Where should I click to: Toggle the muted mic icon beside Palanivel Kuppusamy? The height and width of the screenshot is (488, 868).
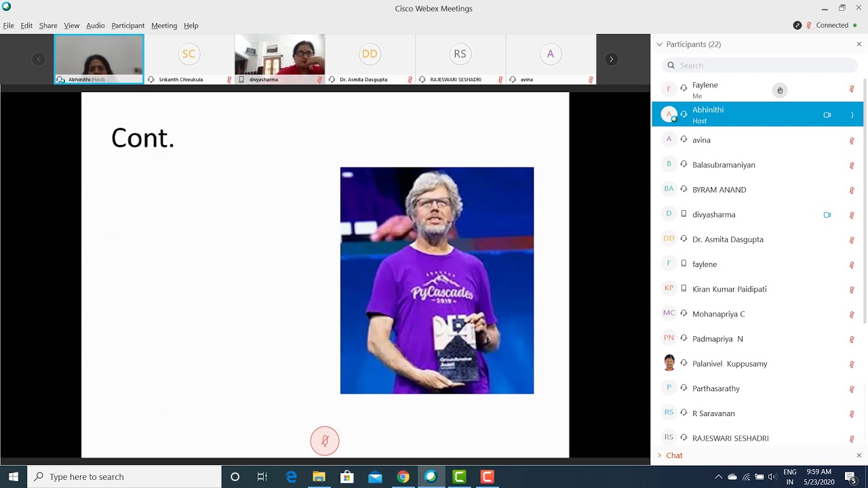pyautogui.click(x=852, y=364)
